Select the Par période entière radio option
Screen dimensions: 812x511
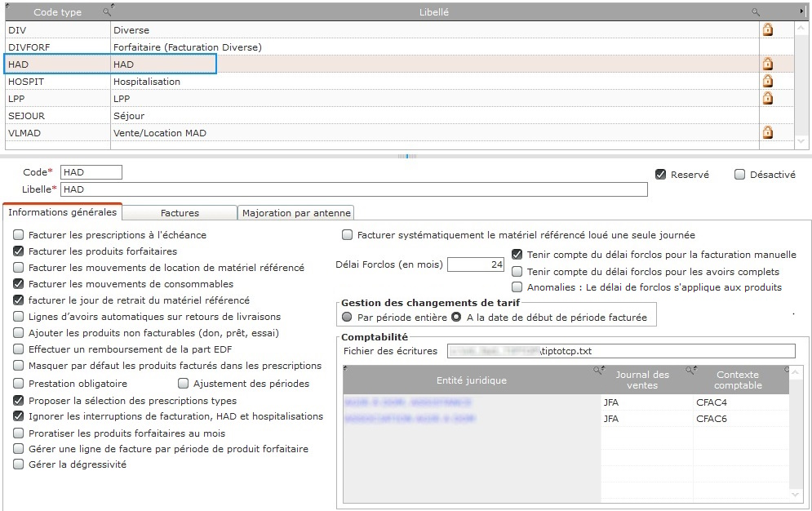(x=347, y=318)
